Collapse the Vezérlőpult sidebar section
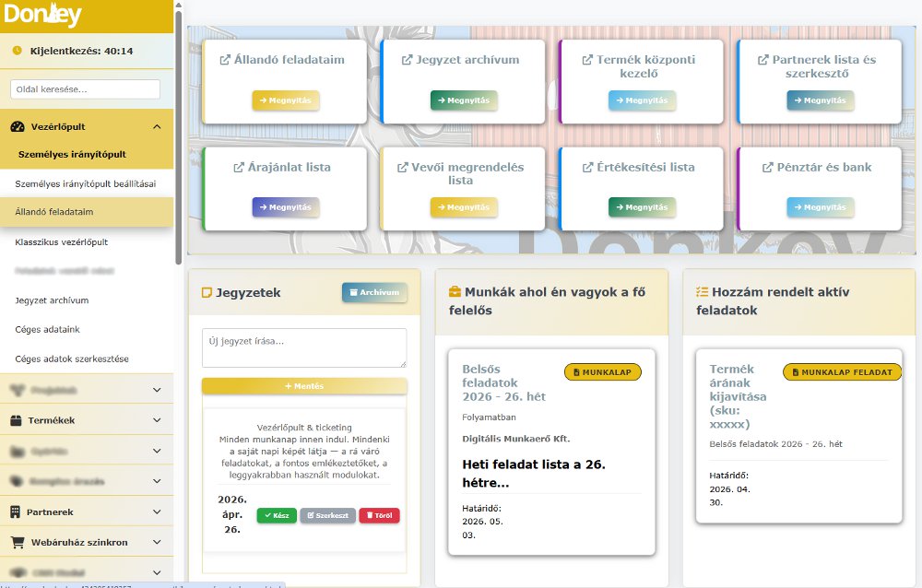 coord(157,127)
